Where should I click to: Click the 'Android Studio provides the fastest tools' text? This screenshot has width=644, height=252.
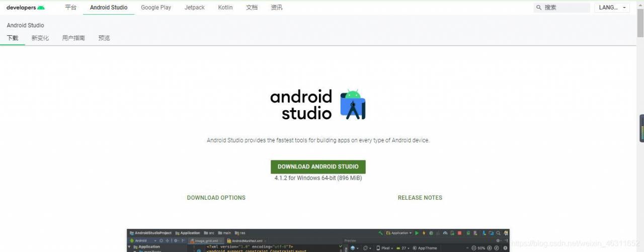coord(318,140)
